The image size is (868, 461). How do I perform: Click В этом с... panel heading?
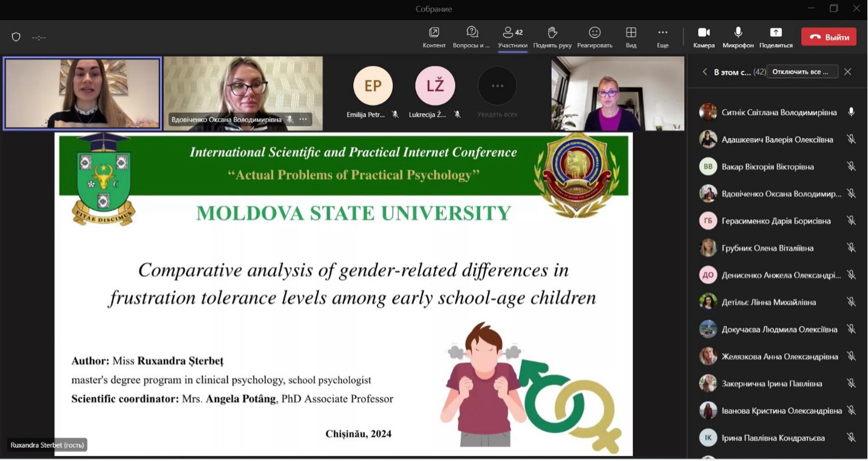pyautogui.click(x=732, y=72)
